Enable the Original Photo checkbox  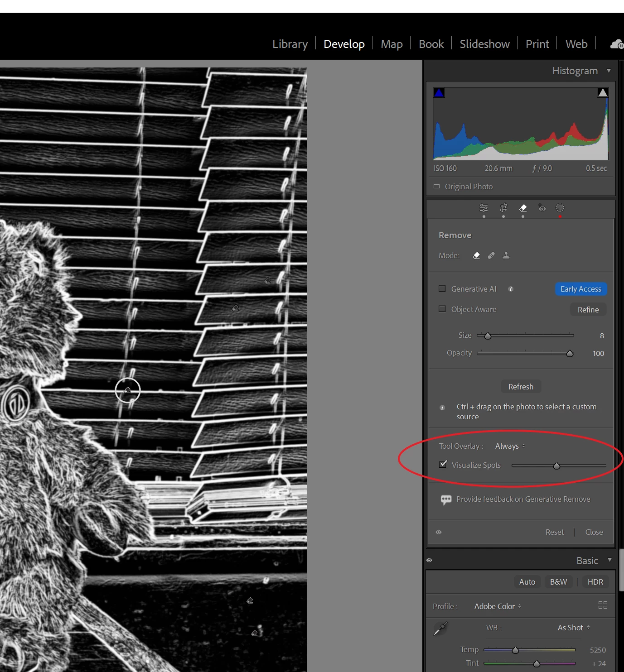point(437,187)
